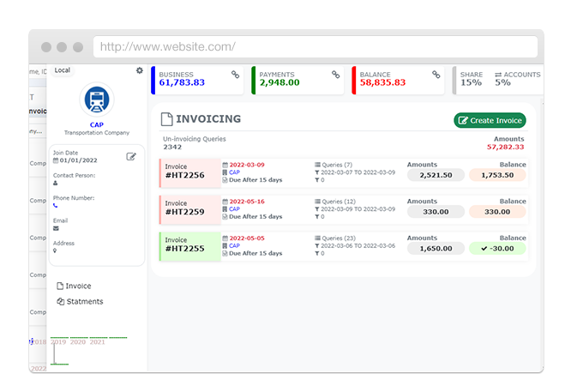Open the Invoice menu item in sidebar

click(78, 286)
